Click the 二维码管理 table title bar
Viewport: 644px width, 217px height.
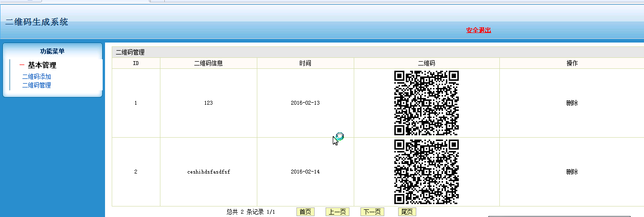378,52
